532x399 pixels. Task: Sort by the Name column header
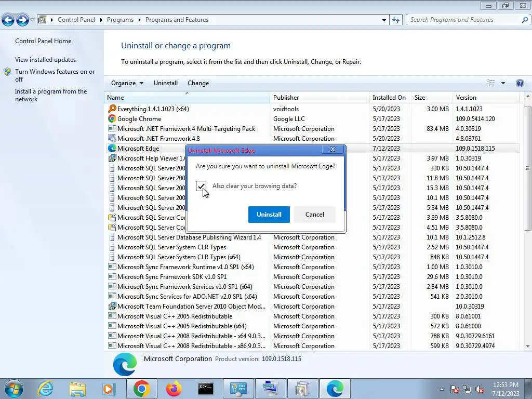tap(187, 97)
